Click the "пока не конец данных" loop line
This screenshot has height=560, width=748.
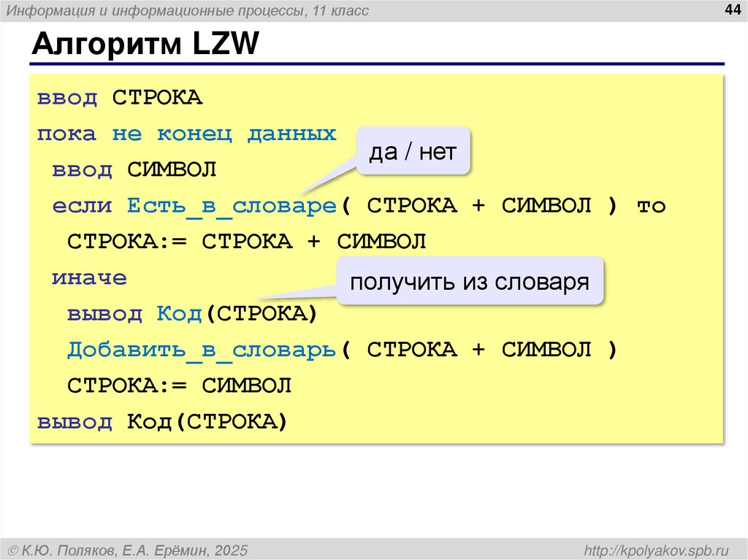click(186, 133)
